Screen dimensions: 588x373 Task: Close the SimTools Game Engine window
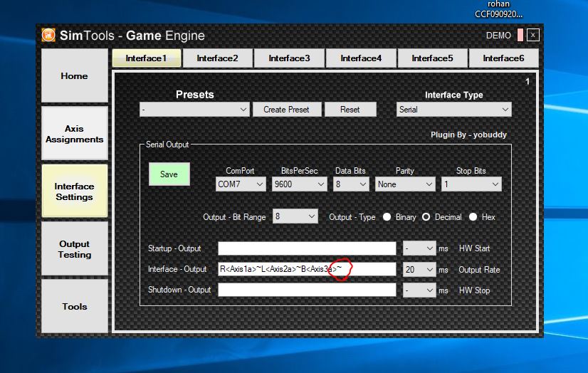click(533, 36)
